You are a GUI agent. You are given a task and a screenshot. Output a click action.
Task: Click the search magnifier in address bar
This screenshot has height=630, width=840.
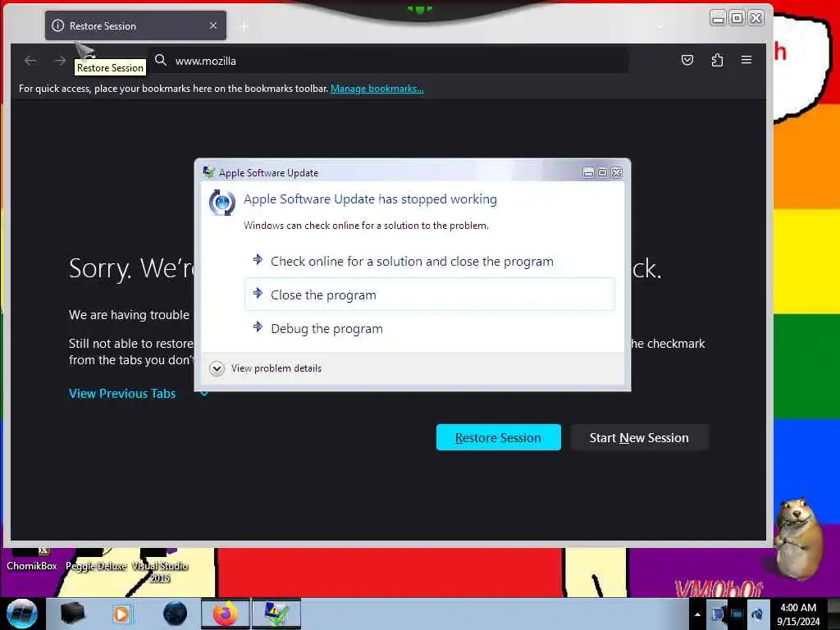point(161,60)
